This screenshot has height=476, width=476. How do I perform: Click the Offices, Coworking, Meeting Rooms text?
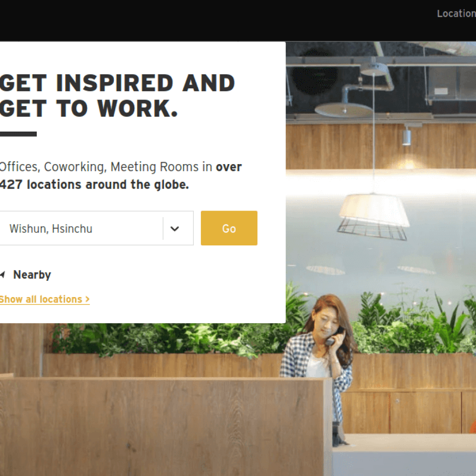coord(99,167)
